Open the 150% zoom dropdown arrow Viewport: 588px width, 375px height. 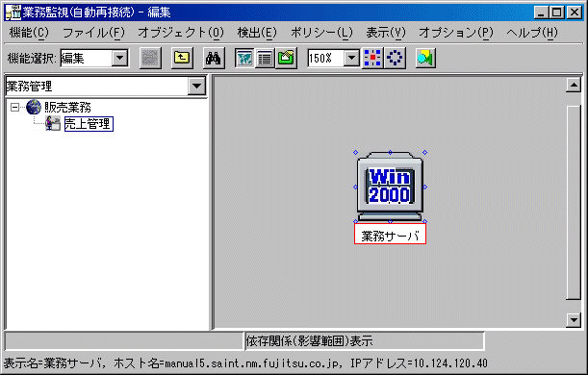(352, 58)
